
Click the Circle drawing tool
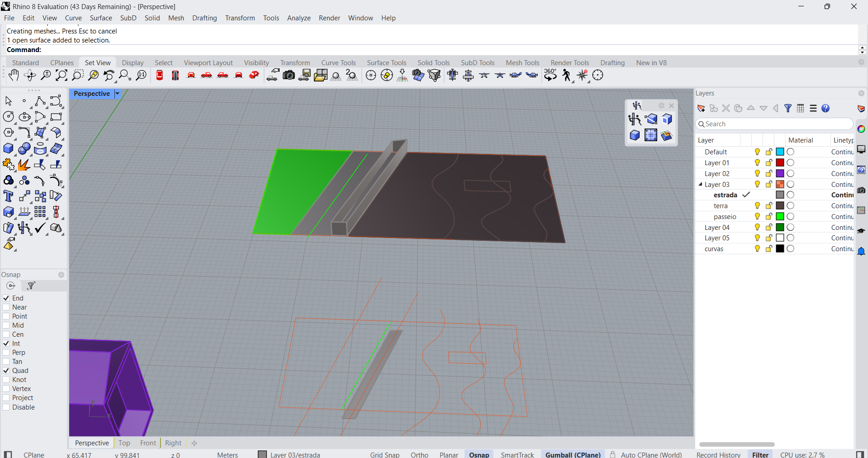(8, 117)
